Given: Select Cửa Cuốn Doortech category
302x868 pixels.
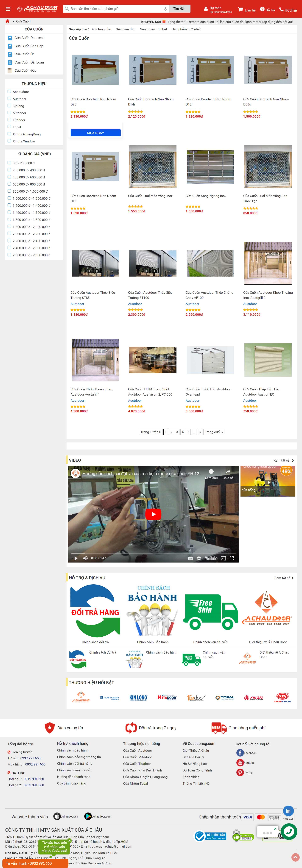Looking at the screenshot, I should (29, 38).
